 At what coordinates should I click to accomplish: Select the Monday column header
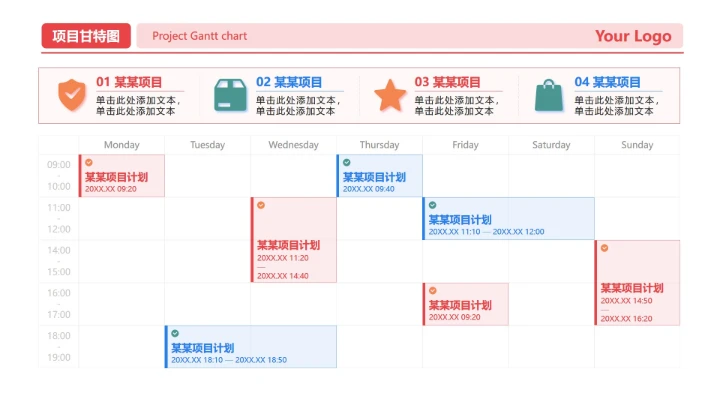pyautogui.click(x=122, y=145)
